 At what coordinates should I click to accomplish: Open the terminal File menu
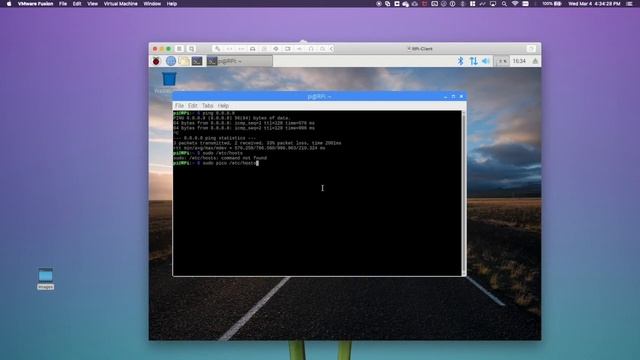tap(179, 106)
